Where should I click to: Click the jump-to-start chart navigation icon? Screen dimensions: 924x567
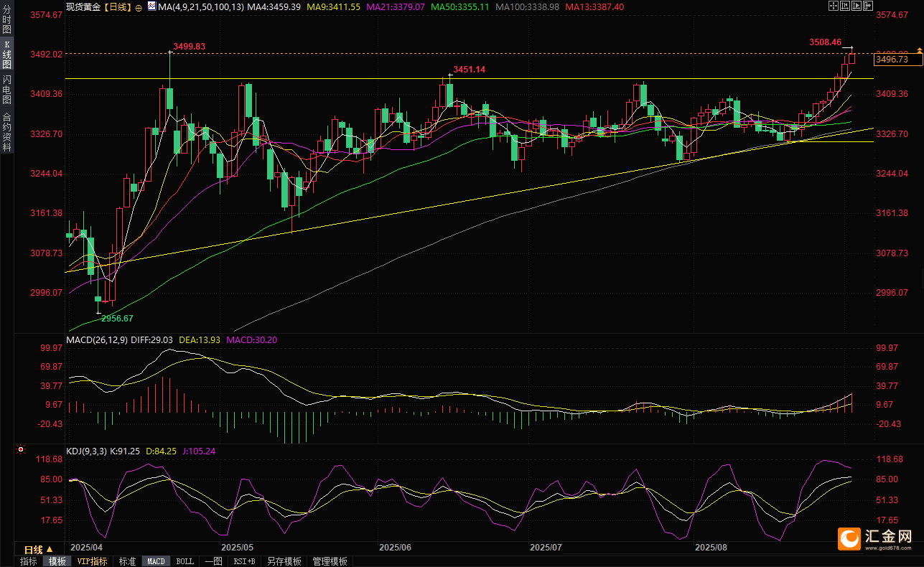(845, 6)
